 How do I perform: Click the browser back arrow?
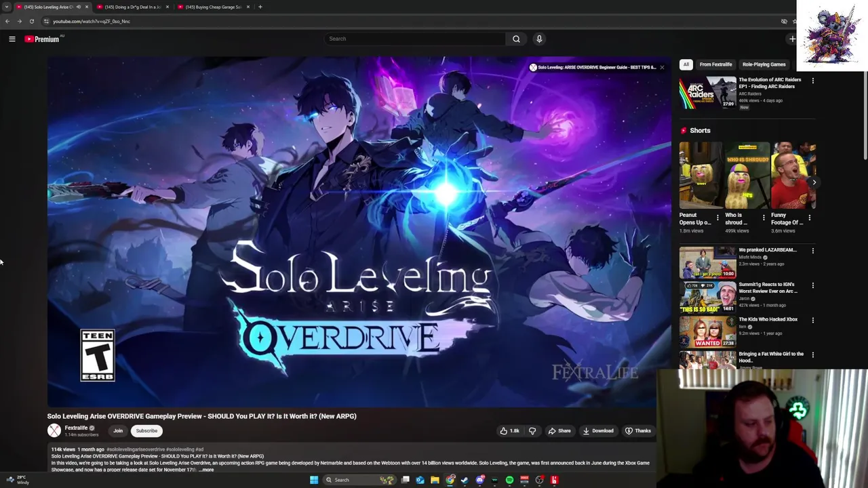pos(7,21)
